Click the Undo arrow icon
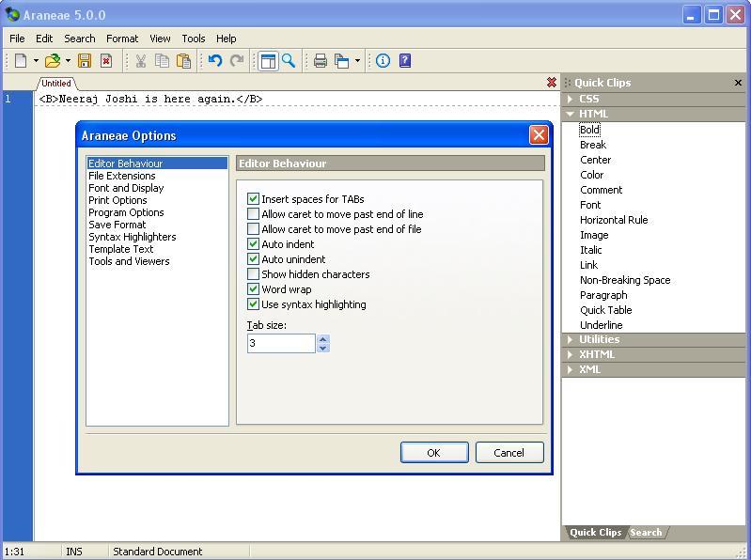751x560 pixels. click(x=215, y=61)
